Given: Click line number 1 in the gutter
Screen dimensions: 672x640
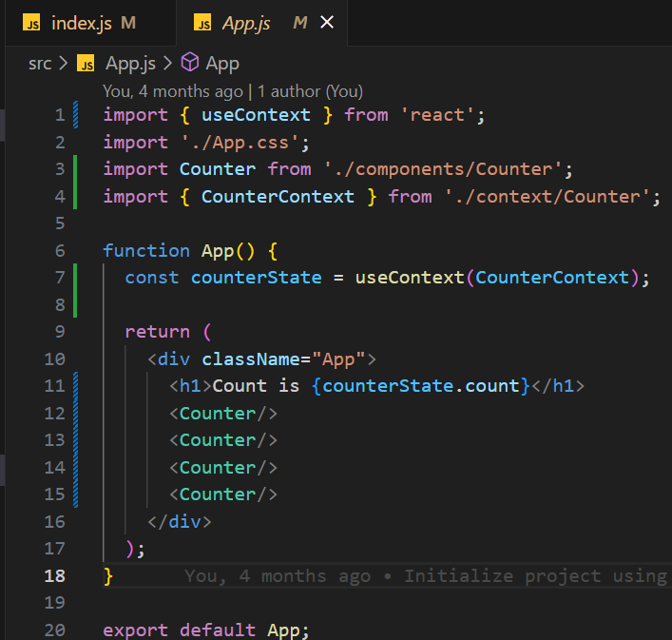Looking at the screenshot, I should click(x=60, y=115).
